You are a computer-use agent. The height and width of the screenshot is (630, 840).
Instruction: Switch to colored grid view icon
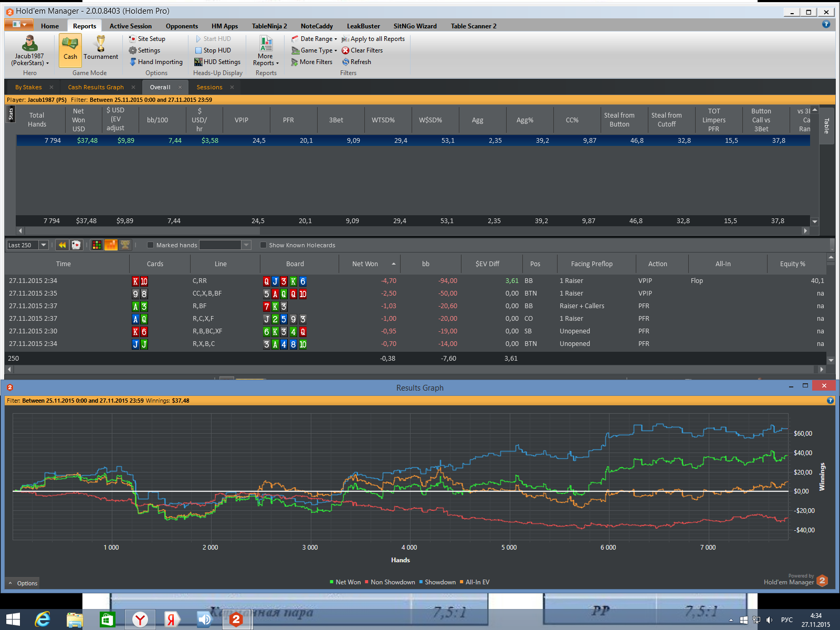97,245
